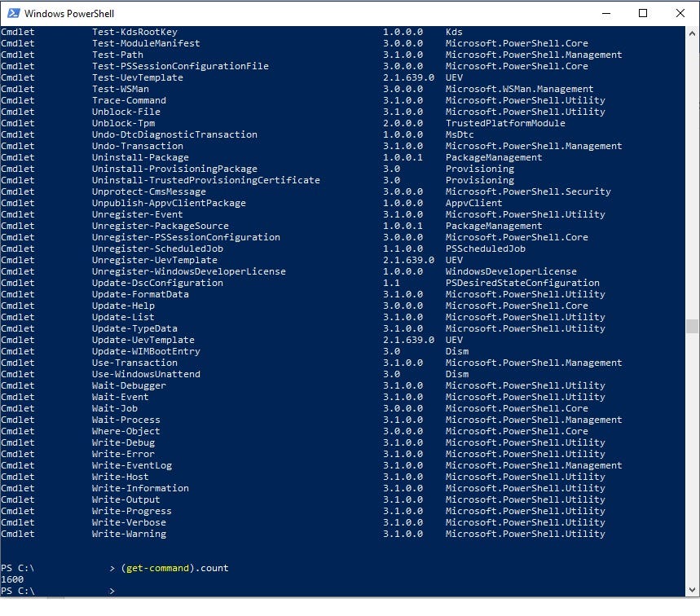The width and height of the screenshot is (700, 616).
Task: Click the Write-Information cmdlet name
Action: coord(140,488)
